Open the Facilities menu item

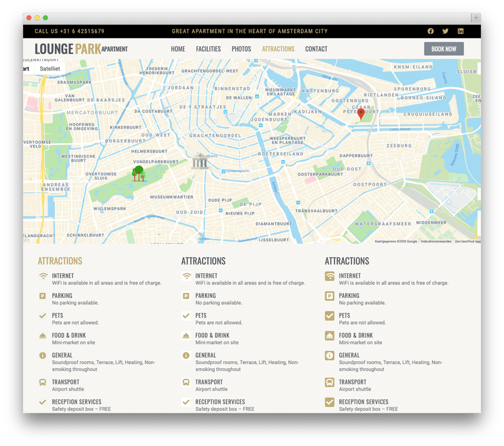click(x=208, y=49)
